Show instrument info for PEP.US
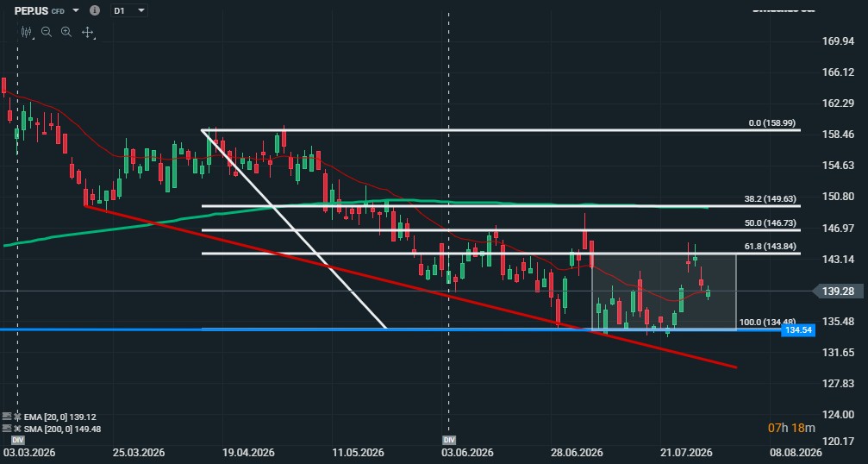 [95, 10]
